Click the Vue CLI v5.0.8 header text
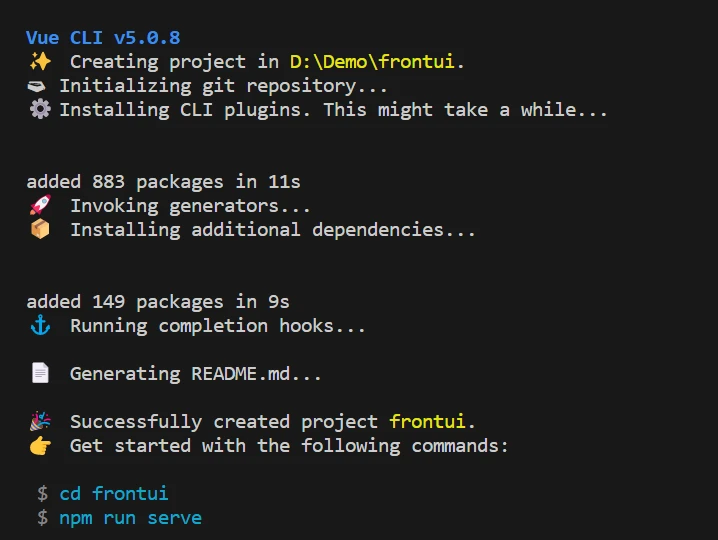 pos(103,38)
